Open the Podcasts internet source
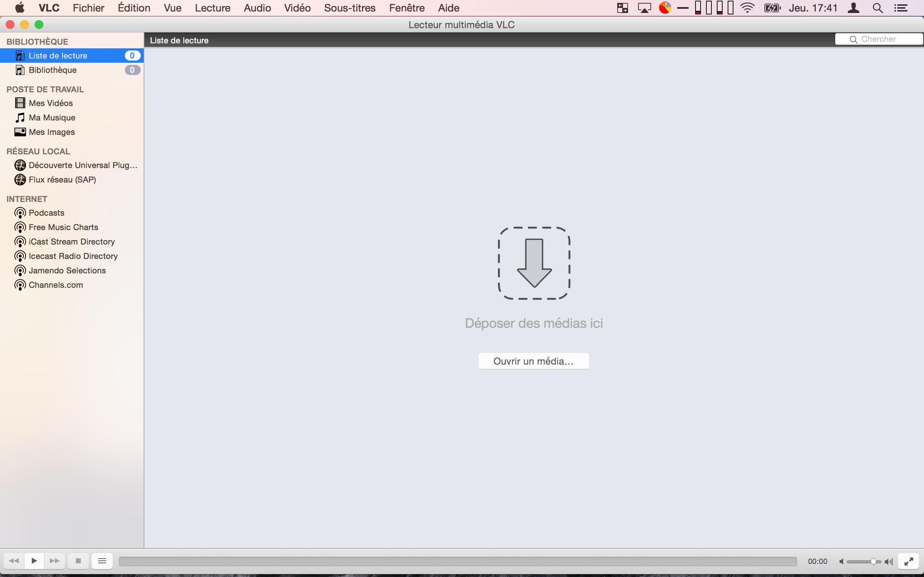This screenshot has width=924, height=577. [46, 212]
